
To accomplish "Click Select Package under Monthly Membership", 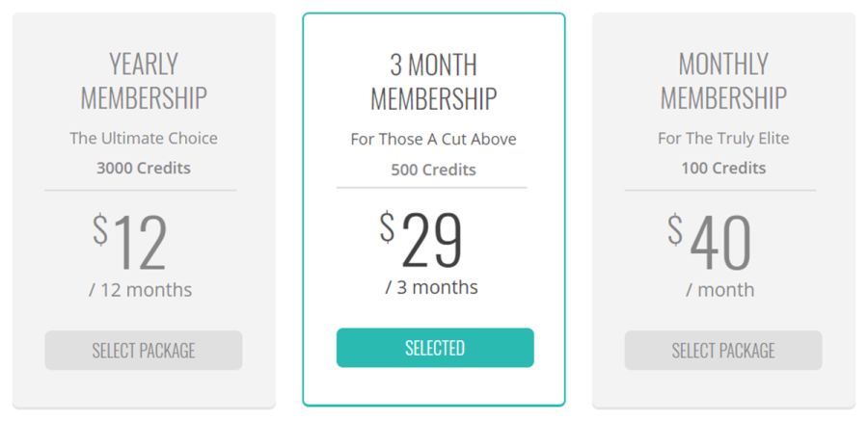I will tap(723, 350).
